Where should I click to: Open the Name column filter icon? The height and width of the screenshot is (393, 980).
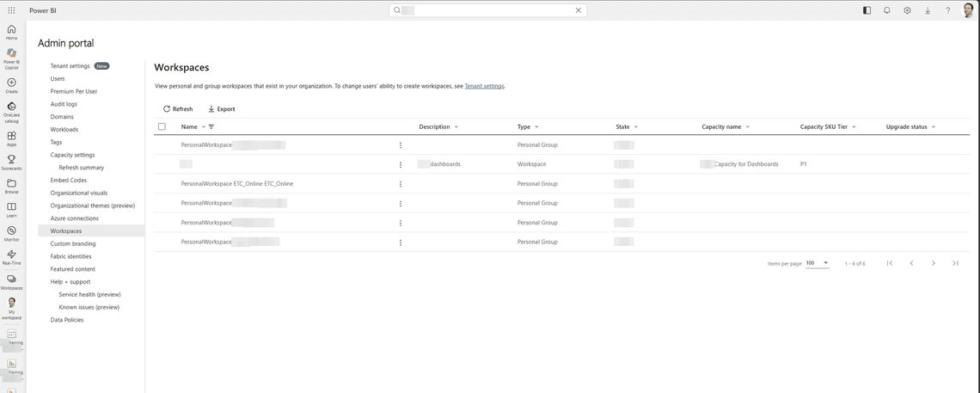point(211,126)
